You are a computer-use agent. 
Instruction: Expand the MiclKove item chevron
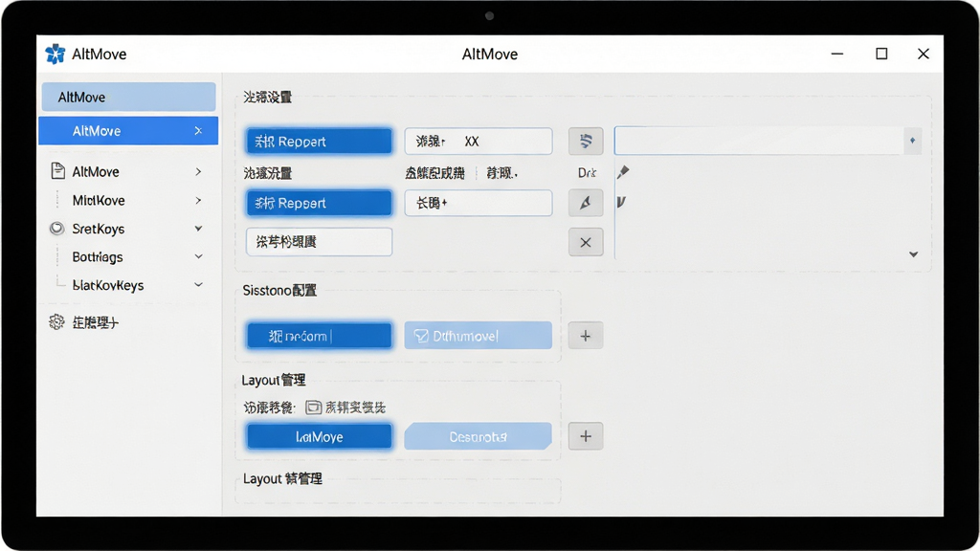coord(198,201)
